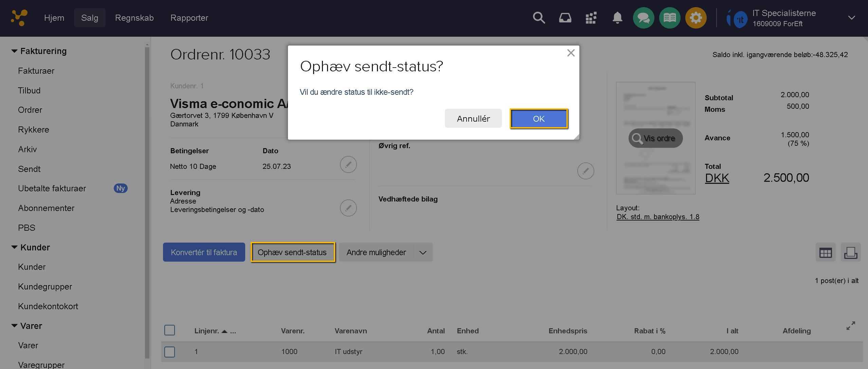This screenshot has height=369, width=868.
Task: Check the select-all checkbox in table header
Action: (169, 330)
